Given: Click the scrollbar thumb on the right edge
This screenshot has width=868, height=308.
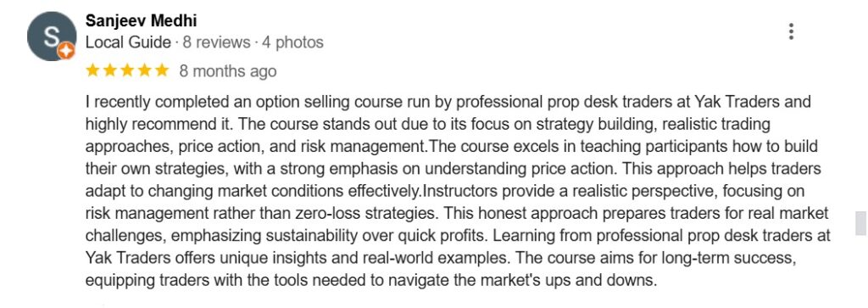Looking at the screenshot, I should 861,222.
